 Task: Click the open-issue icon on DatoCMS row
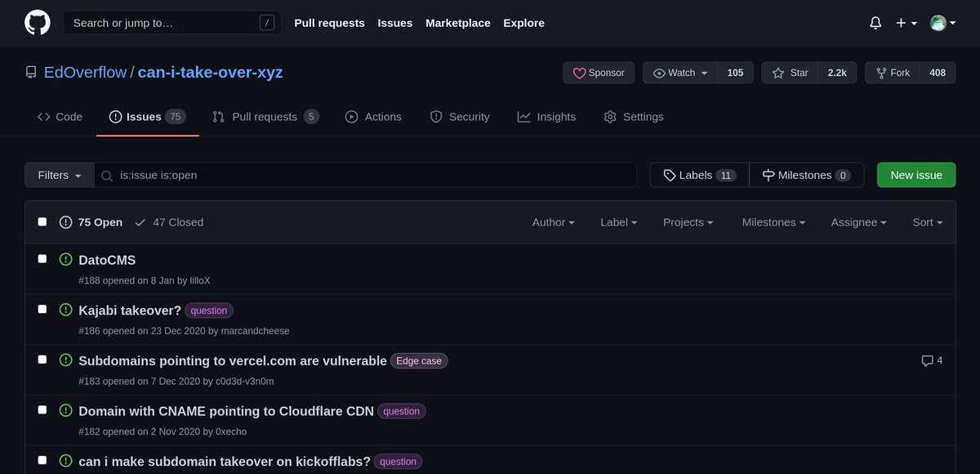66,260
